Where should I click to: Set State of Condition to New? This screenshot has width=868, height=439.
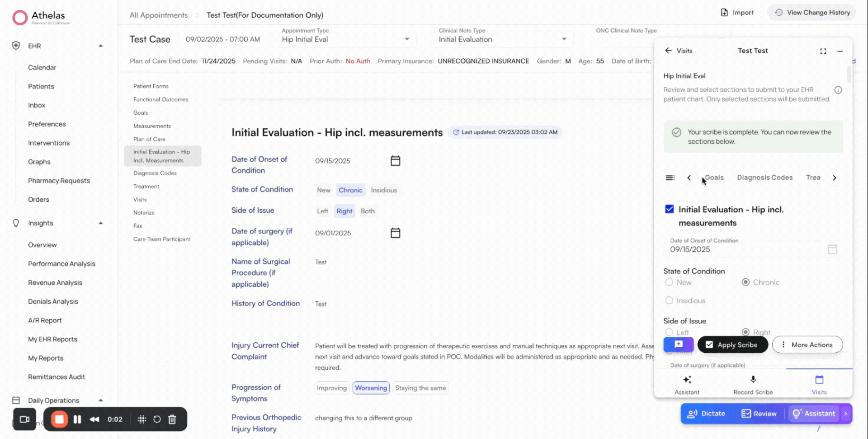(x=324, y=190)
